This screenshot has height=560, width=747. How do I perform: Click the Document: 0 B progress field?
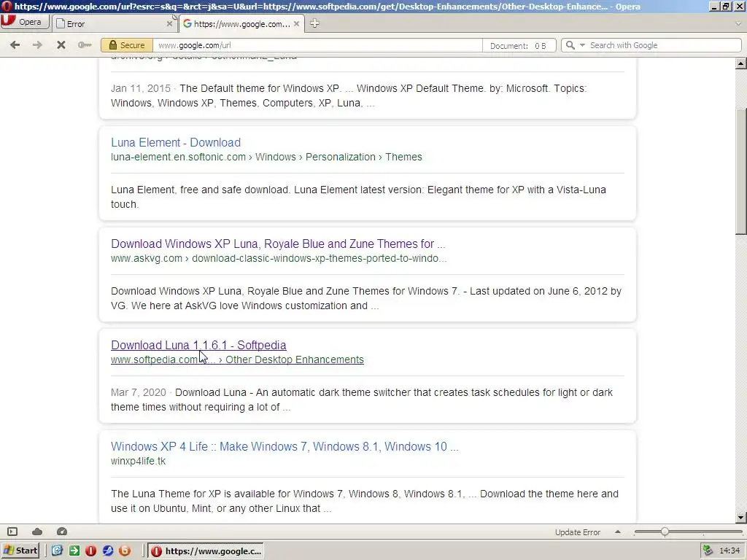pyautogui.click(x=520, y=46)
